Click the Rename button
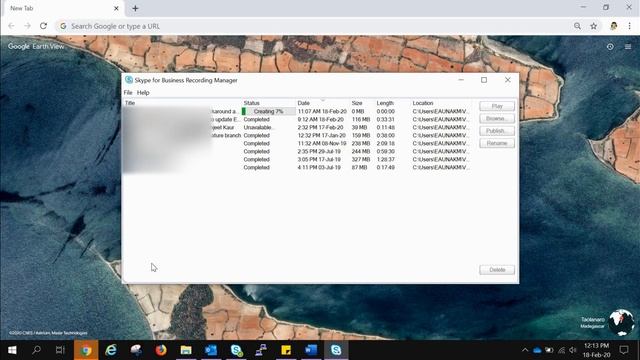The height and width of the screenshot is (360, 640). 497,143
